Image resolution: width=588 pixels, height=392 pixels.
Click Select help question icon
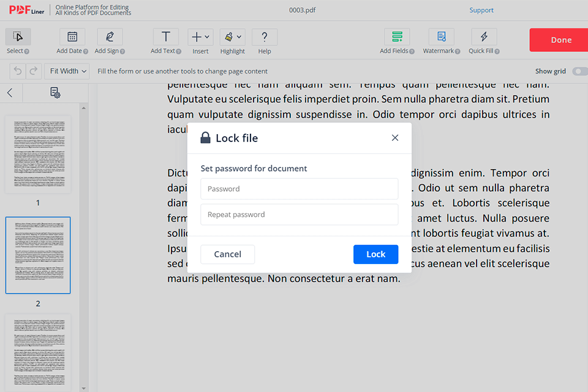(x=26, y=51)
